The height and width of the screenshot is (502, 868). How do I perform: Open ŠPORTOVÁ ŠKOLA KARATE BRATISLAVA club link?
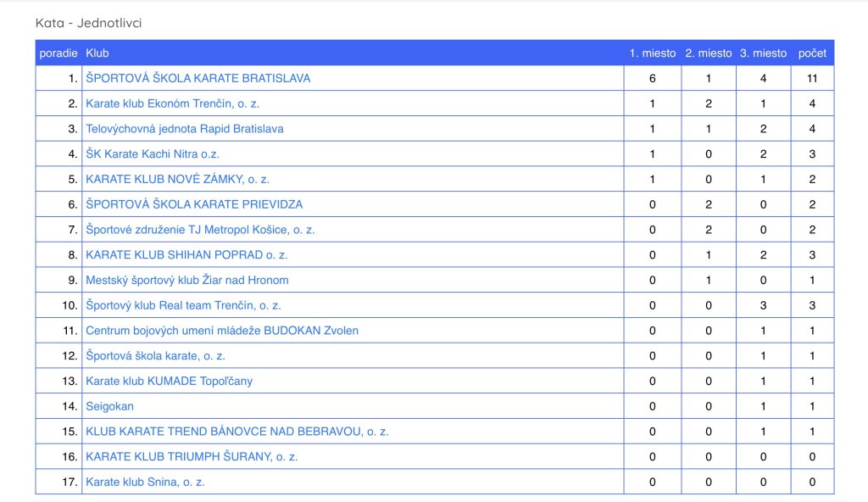(198, 78)
